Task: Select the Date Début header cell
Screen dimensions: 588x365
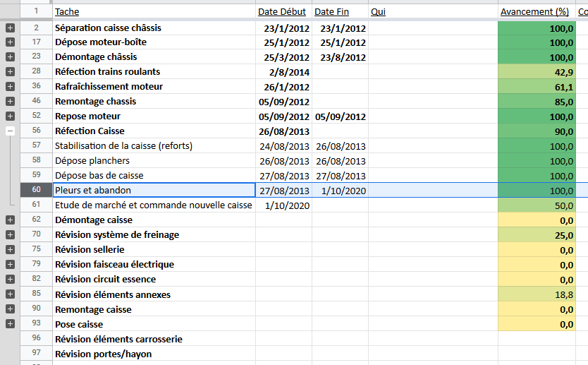Action: tap(283, 12)
